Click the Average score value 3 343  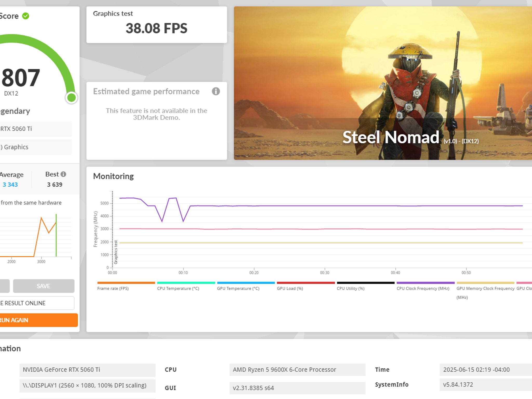[10, 185]
